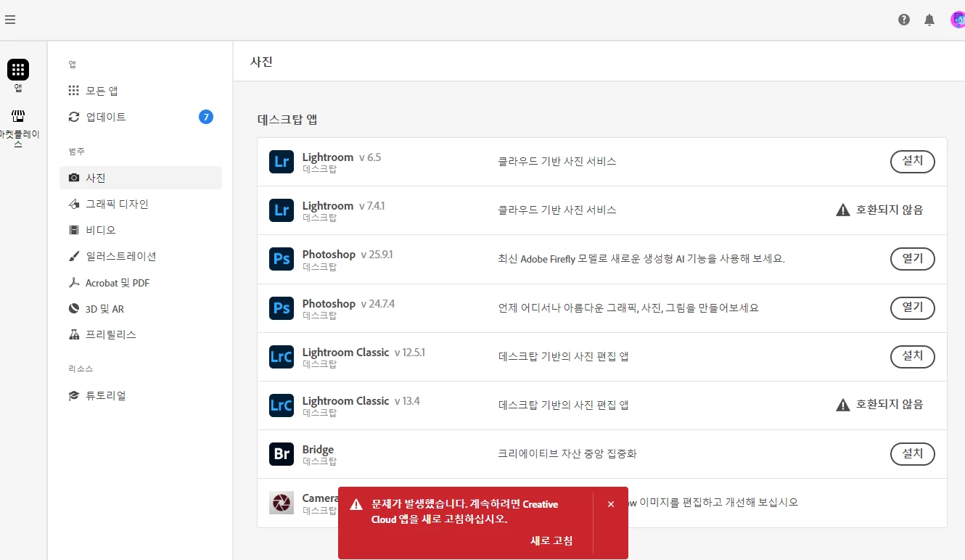The height and width of the screenshot is (560, 965).
Task: Click Photoshop v 24.7.4 app icon
Action: pyautogui.click(x=282, y=308)
